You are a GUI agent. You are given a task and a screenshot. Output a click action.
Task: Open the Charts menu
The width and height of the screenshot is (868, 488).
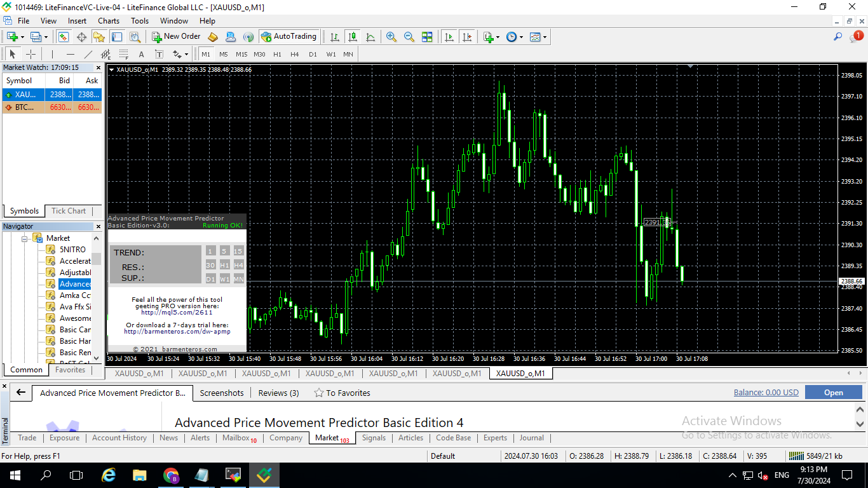click(109, 21)
